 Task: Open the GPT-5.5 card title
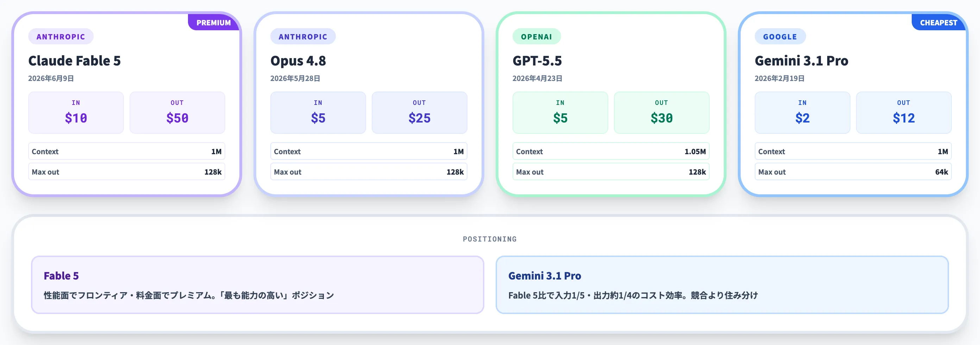537,61
